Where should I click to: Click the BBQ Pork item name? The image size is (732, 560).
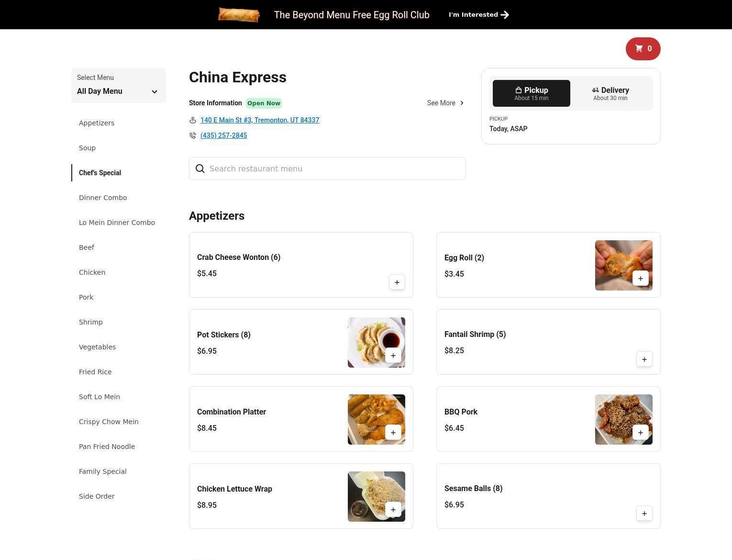tap(461, 412)
